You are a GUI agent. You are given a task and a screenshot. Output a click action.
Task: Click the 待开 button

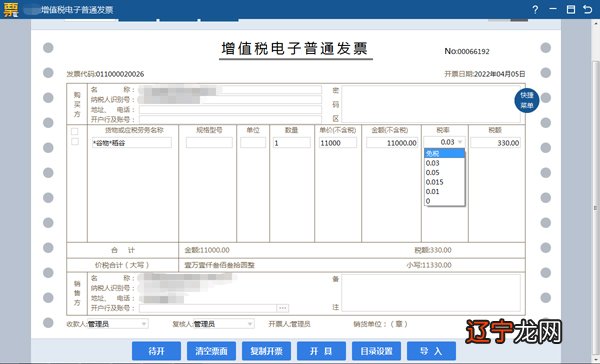click(157, 351)
